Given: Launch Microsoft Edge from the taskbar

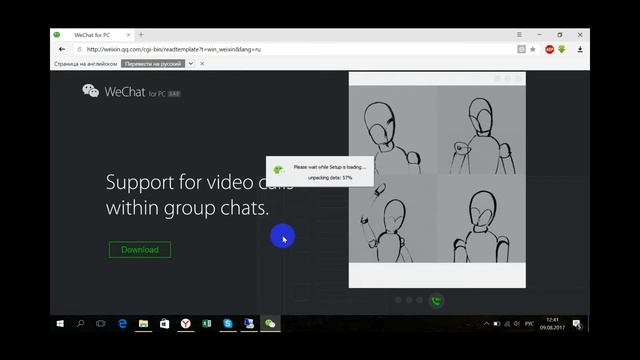Looking at the screenshot, I should (122, 324).
